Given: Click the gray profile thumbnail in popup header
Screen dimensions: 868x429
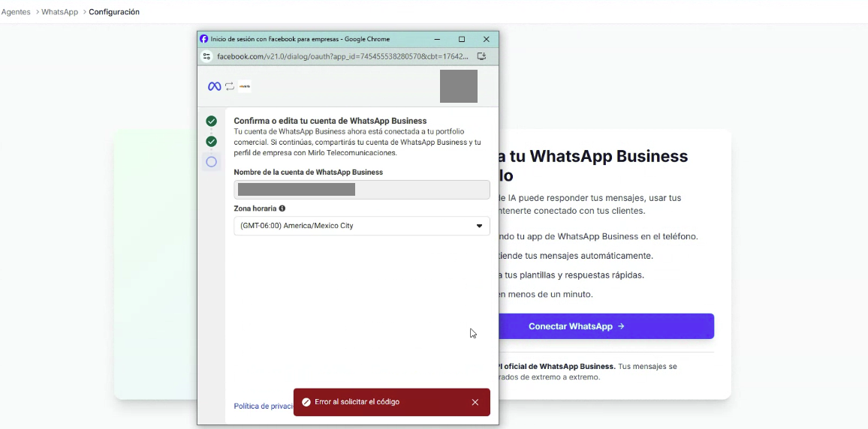Looking at the screenshot, I should (x=458, y=86).
